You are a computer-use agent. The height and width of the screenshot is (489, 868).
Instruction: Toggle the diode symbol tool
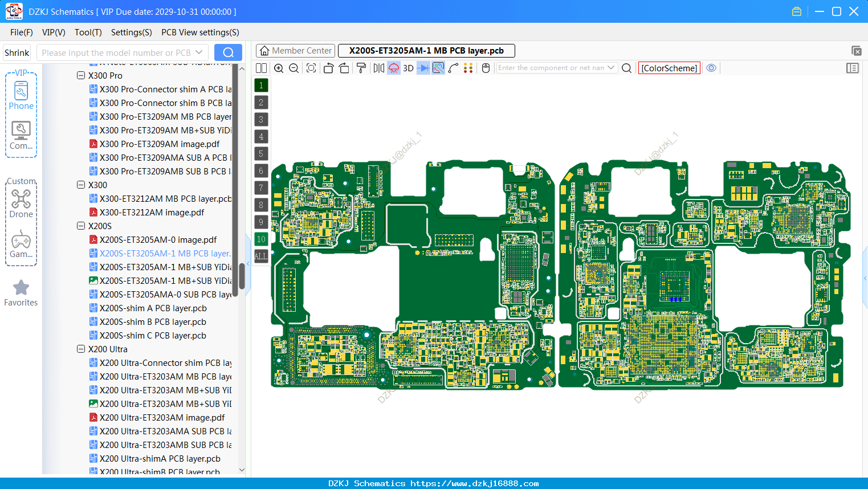pyautogui.click(x=423, y=68)
